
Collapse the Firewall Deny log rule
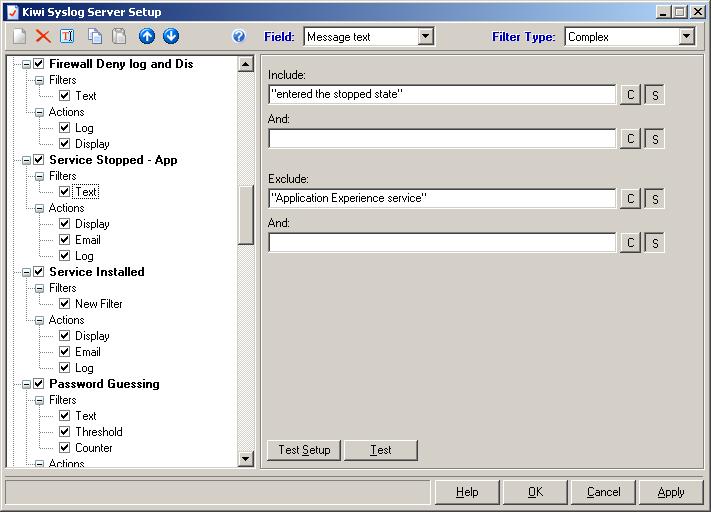26,64
